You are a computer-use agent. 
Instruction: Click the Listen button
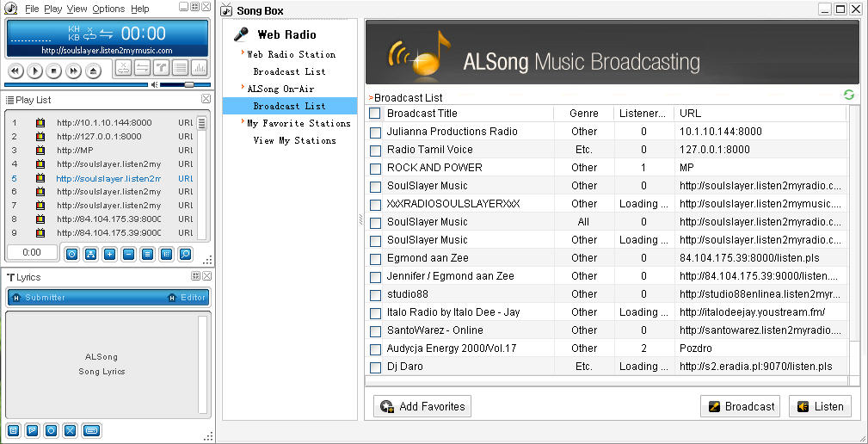coord(821,406)
